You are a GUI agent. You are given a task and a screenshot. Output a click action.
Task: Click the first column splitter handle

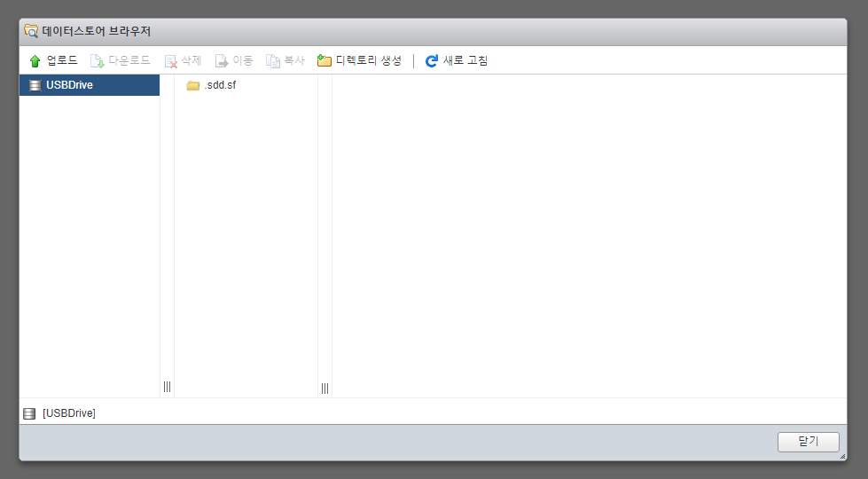tap(168, 387)
